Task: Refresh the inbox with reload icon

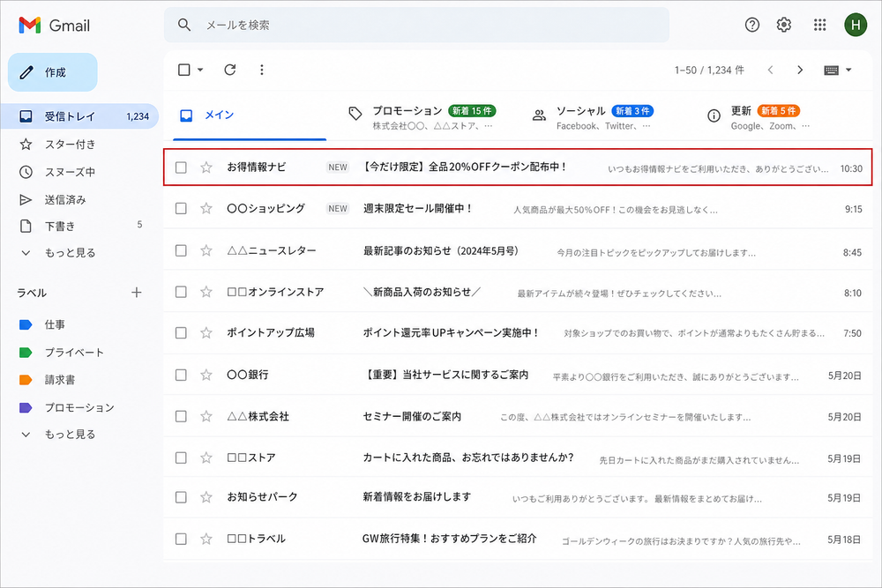Action: (230, 70)
